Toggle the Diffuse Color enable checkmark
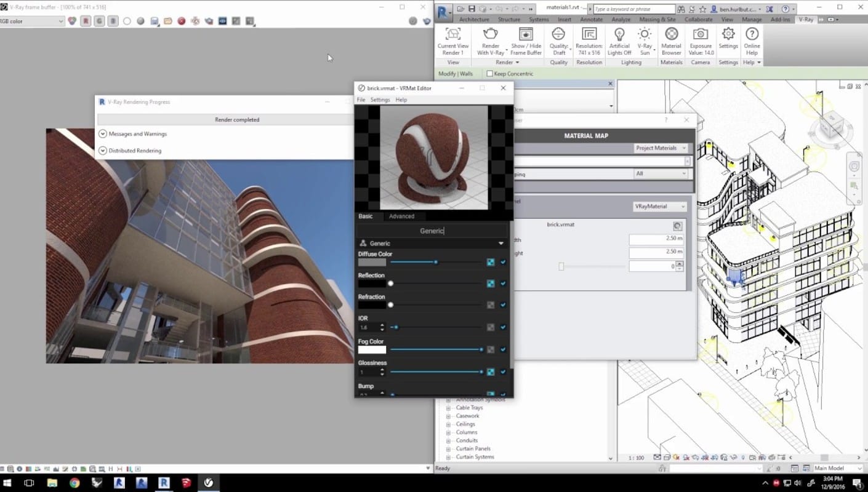 503,262
